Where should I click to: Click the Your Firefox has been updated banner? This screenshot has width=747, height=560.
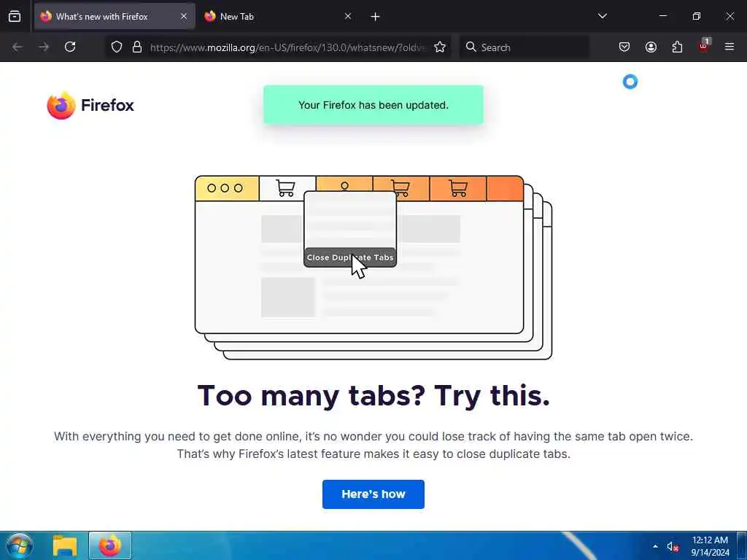point(373,105)
